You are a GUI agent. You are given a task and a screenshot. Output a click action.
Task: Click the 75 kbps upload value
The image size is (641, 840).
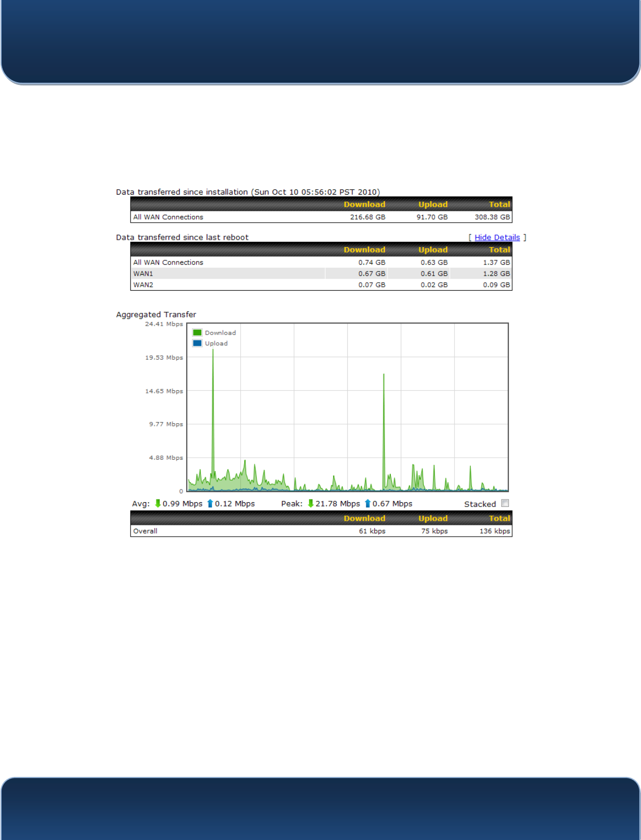click(434, 531)
